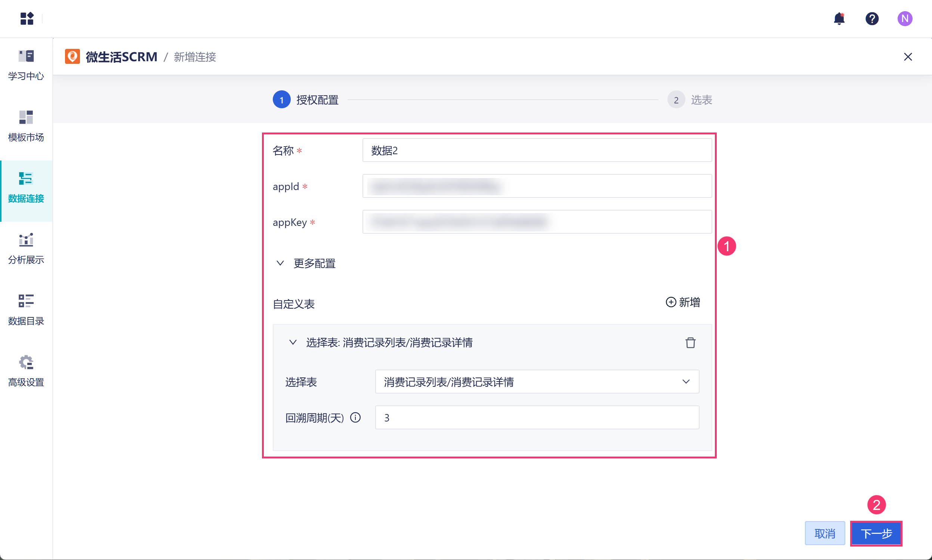Click the 取消 button

[x=824, y=533]
